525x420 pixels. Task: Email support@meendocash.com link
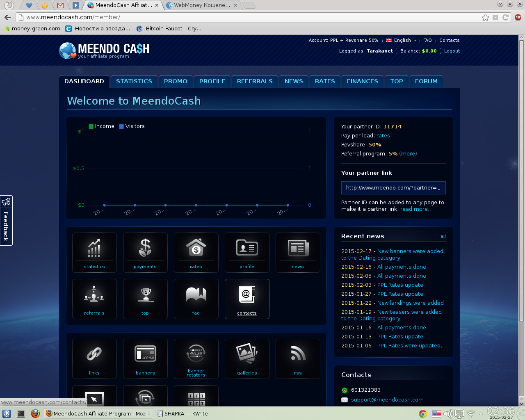(387, 400)
